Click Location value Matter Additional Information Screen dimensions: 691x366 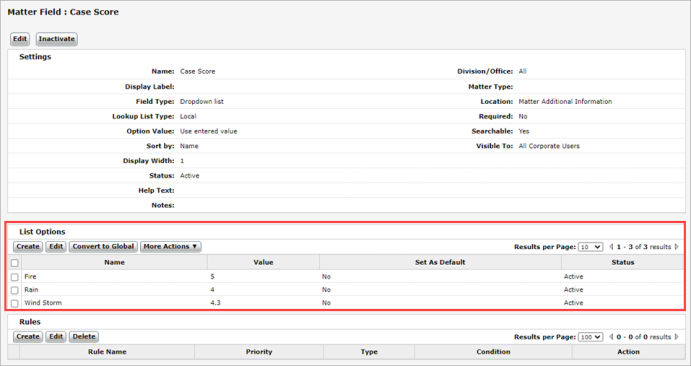pyautogui.click(x=565, y=101)
